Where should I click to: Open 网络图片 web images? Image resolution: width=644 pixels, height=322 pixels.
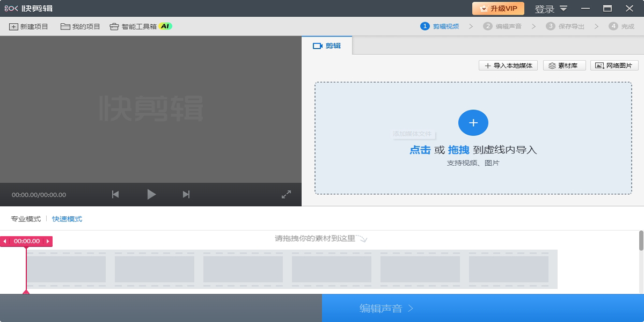(614, 65)
